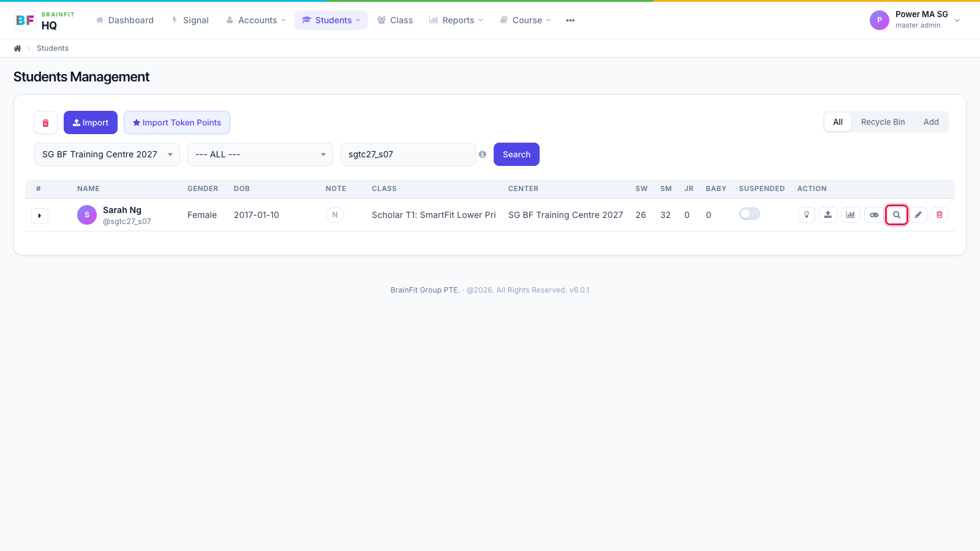Open the Reports menu in the navbar
This screenshot has height=551, width=980.
coord(456,20)
